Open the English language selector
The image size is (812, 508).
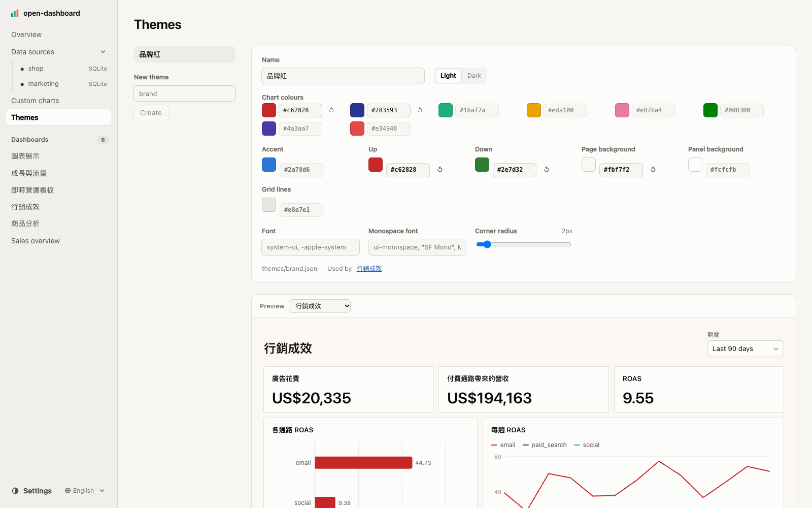click(85, 491)
